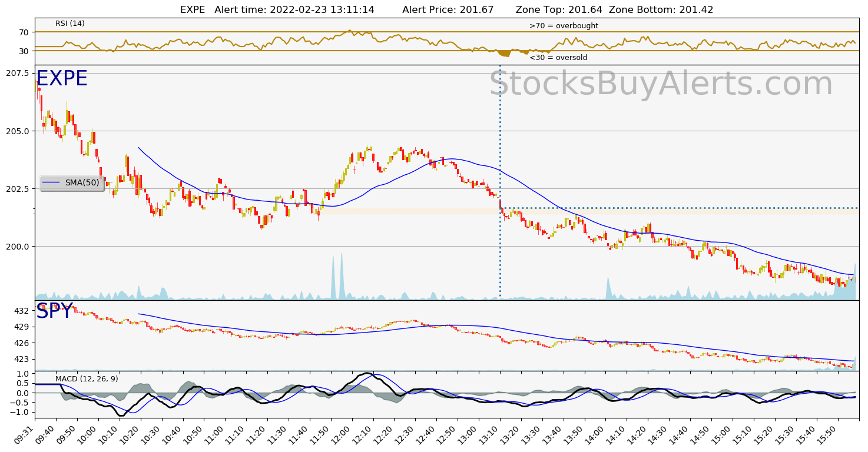Click the SPY 429 axis label
The image size is (868, 452).
(x=21, y=327)
